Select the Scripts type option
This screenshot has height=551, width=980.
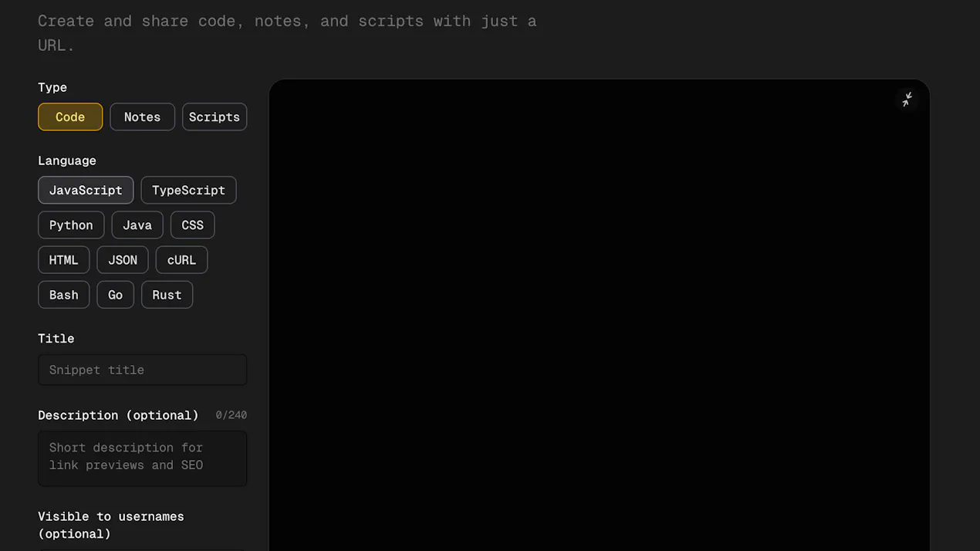(x=215, y=117)
